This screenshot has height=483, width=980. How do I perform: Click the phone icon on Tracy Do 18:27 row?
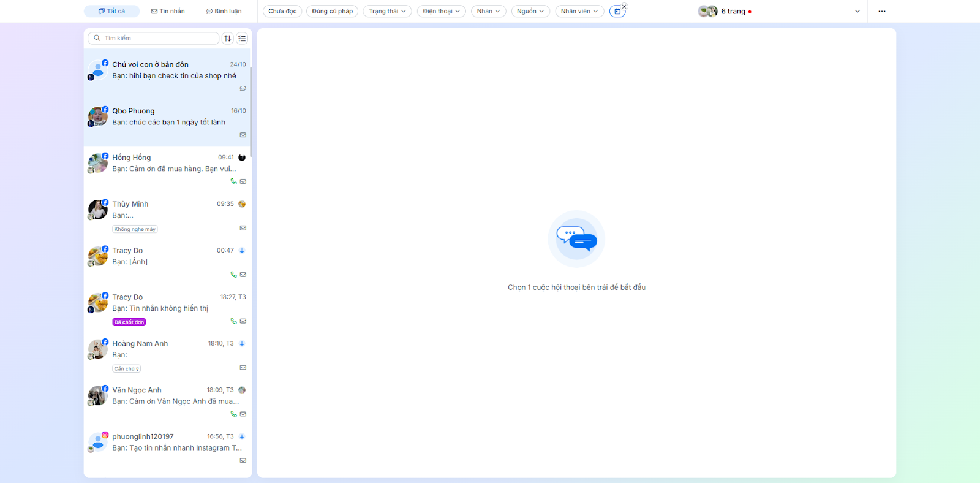233,321
